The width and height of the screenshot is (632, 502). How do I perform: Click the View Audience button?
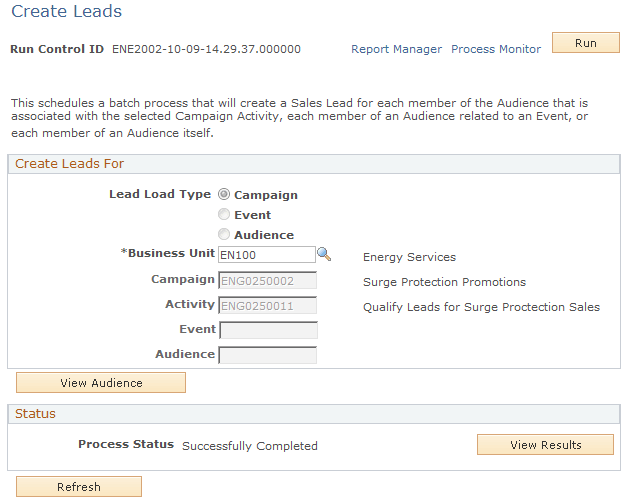pos(101,383)
